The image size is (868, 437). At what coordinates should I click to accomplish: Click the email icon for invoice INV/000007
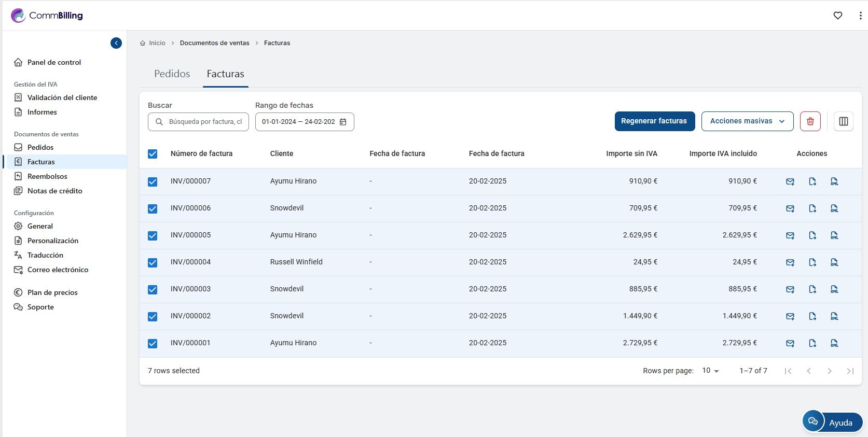pyautogui.click(x=790, y=181)
